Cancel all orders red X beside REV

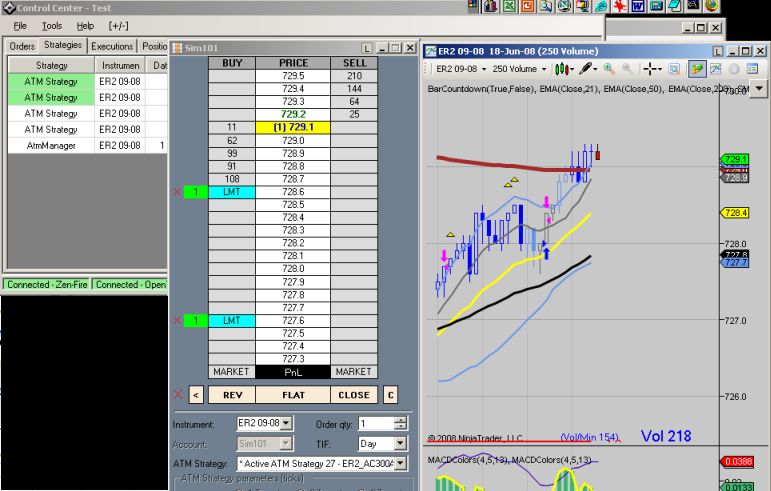click(178, 394)
